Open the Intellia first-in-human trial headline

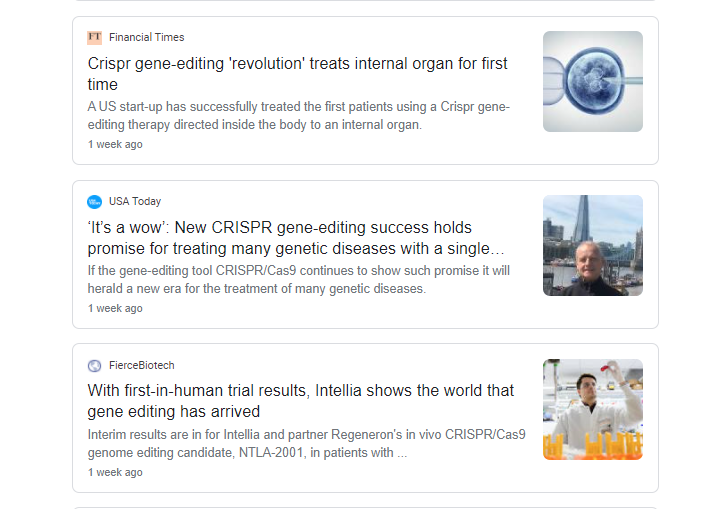click(x=300, y=401)
